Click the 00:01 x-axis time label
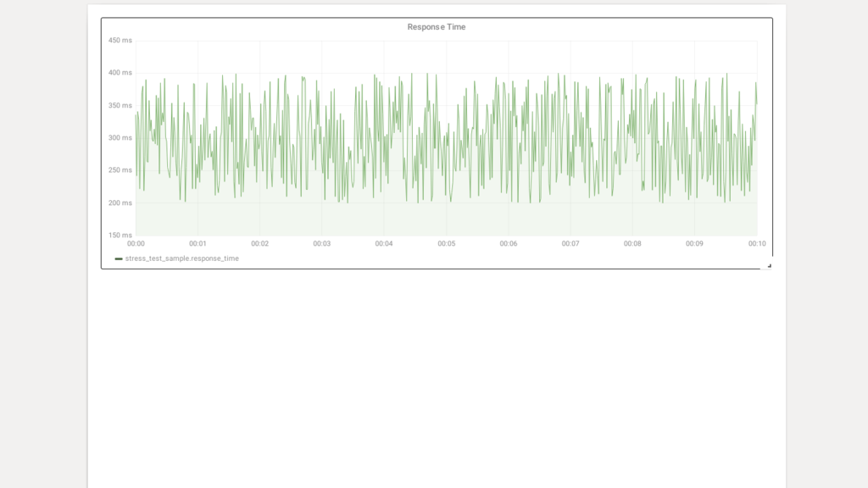868x488 pixels. pos(198,243)
